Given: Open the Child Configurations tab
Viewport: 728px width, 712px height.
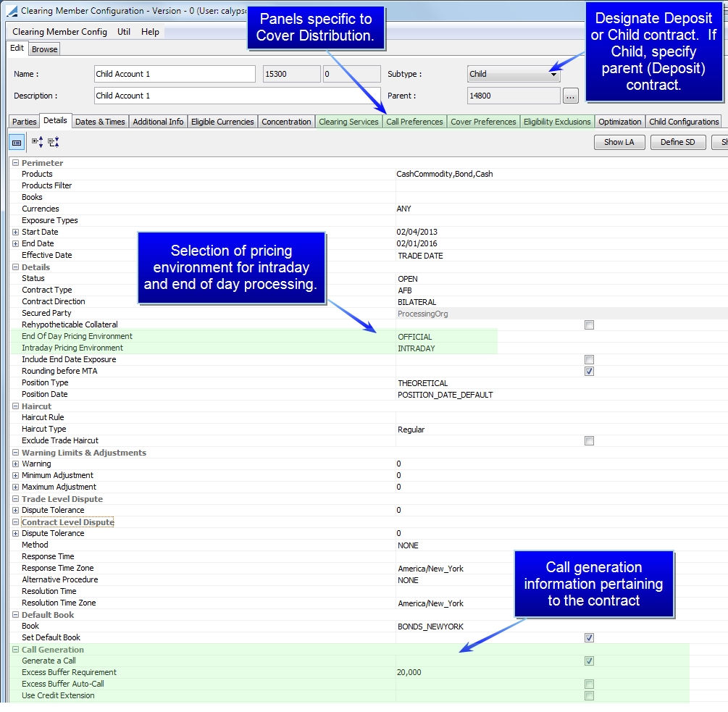Looking at the screenshot, I should pyautogui.click(x=684, y=122).
